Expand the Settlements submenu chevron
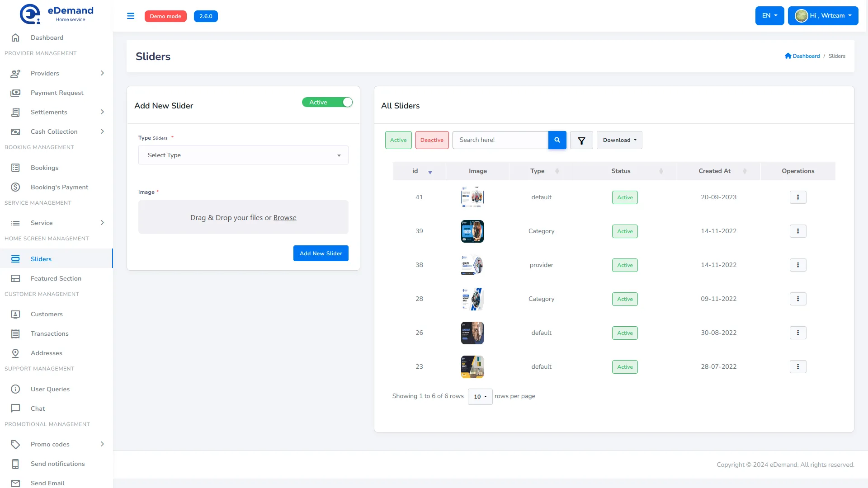868x488 pixels. click(102, 112)
